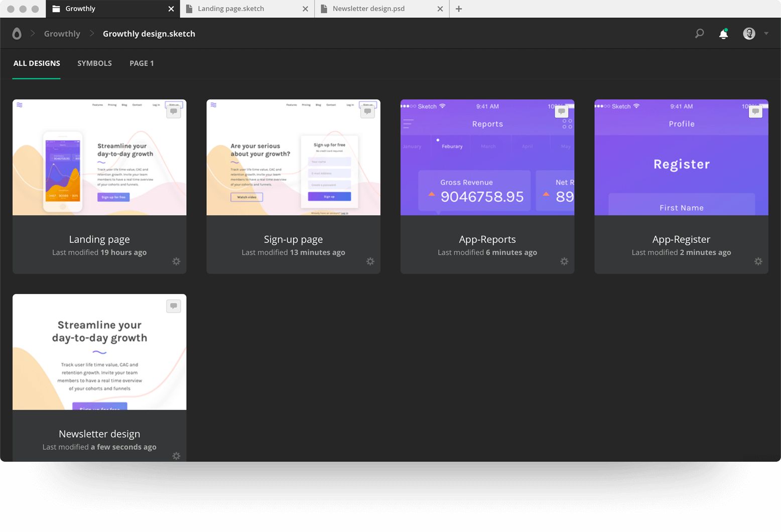This screenshot has width=781, height=532.
Task: Click the comment bubble on the Sign-up page thumbnail
Action: click(367, 110)
